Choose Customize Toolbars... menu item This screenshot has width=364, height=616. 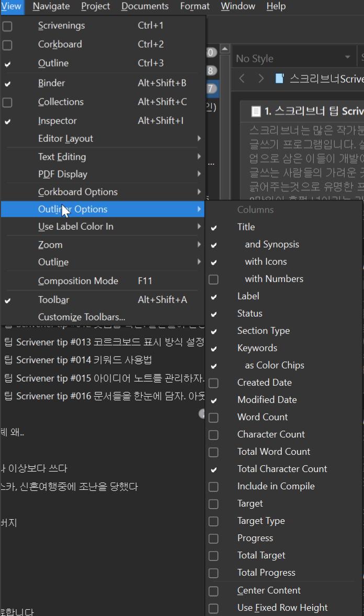tap(103, 317)
